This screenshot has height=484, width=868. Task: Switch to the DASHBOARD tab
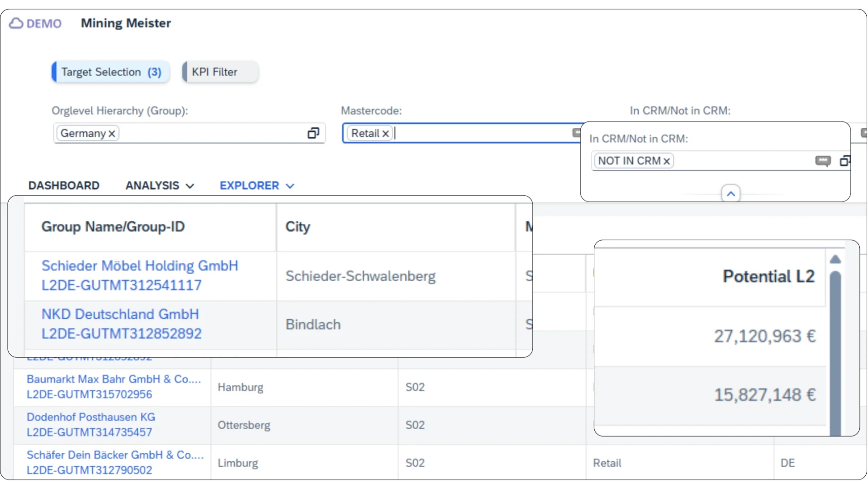pos(64,186)
